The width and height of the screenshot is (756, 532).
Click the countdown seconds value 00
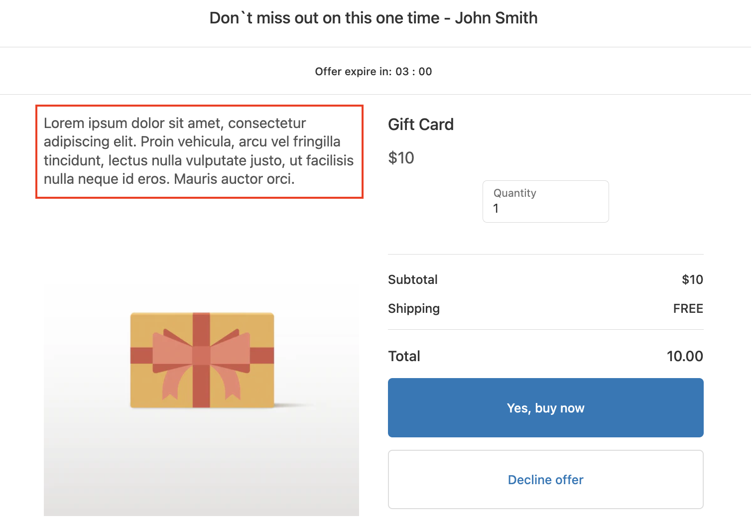(x=425, y=72)
